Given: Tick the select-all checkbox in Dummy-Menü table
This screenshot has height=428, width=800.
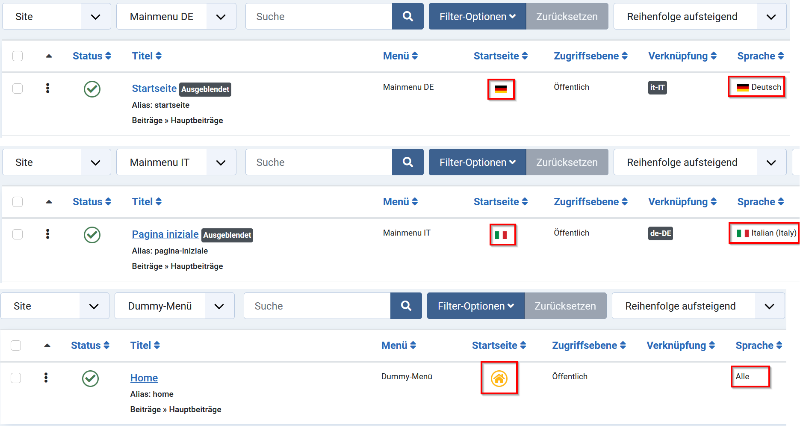Looking at the screenshot, I should tap(16, 345).
